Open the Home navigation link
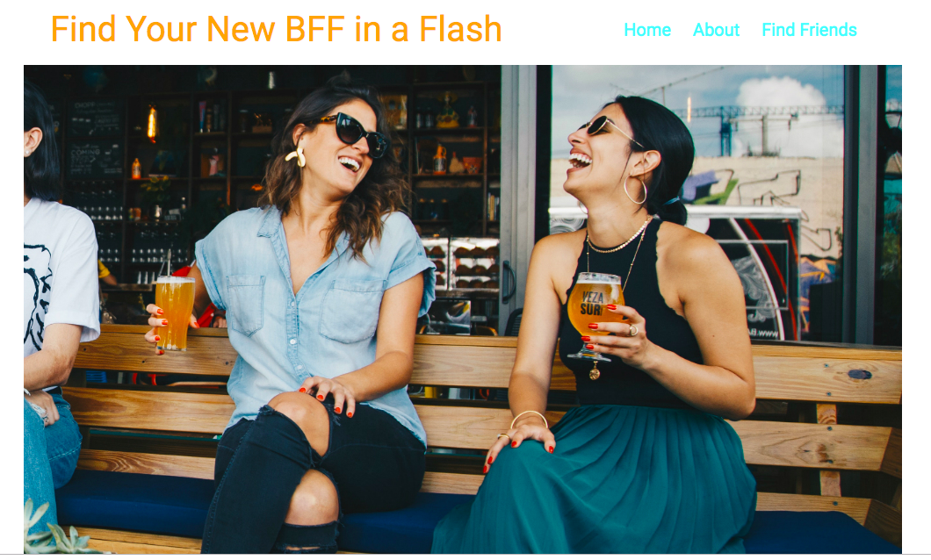The width and height of the screenshot is (931, 560). [647, 30]
